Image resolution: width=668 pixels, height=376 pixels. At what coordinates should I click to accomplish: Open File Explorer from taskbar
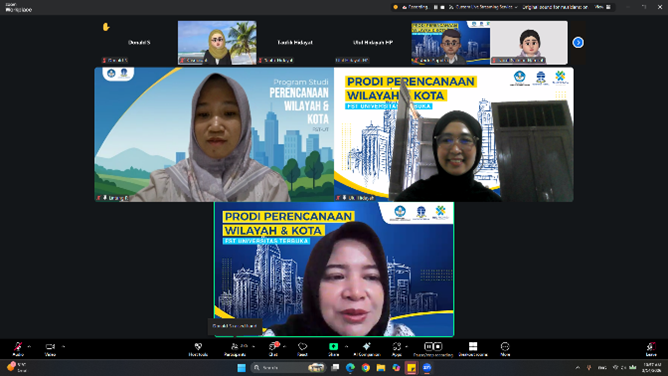[x=381, y=367]
